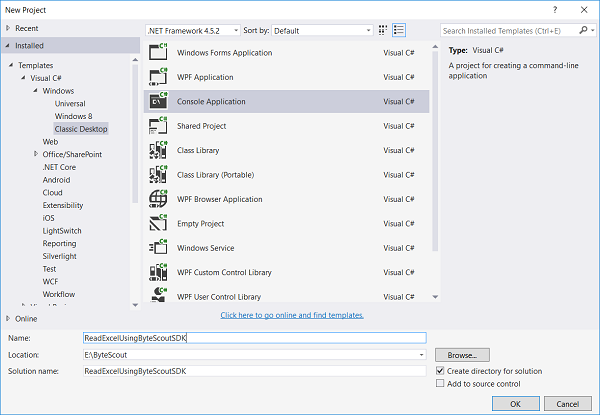This screenshot has height=415, width=600.
Task: Open the Location path dropdown arrow
Action: coord(421,355)
